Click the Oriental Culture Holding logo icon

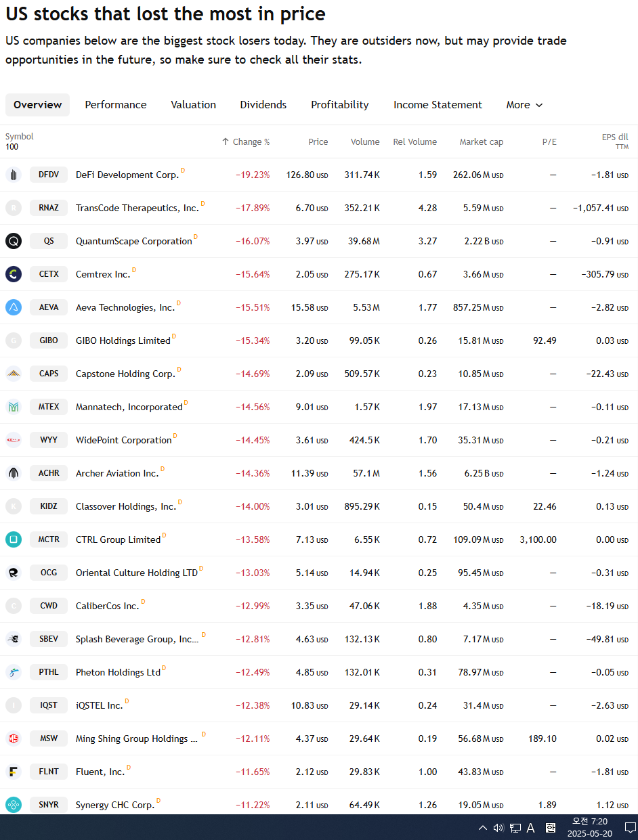click(x=14, y=573)
